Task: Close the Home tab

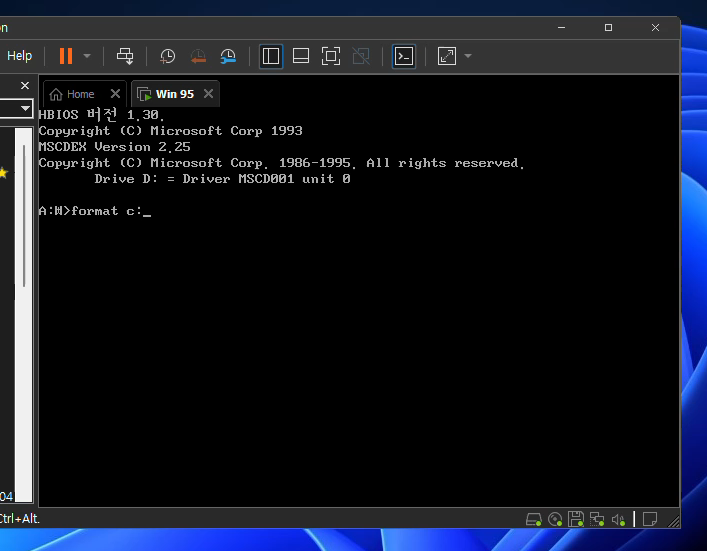Action: tap(115, 93)
